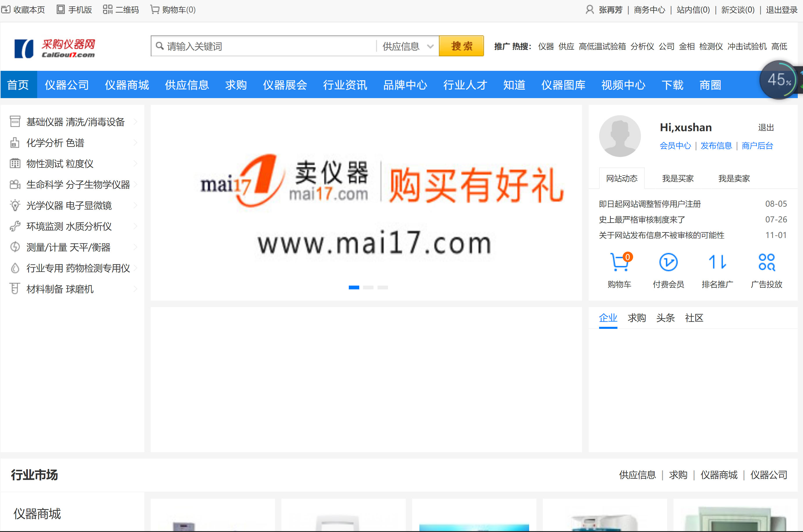
Task: Open news 即日起网站调整暂停用户注册
Action: coord(650,204)
